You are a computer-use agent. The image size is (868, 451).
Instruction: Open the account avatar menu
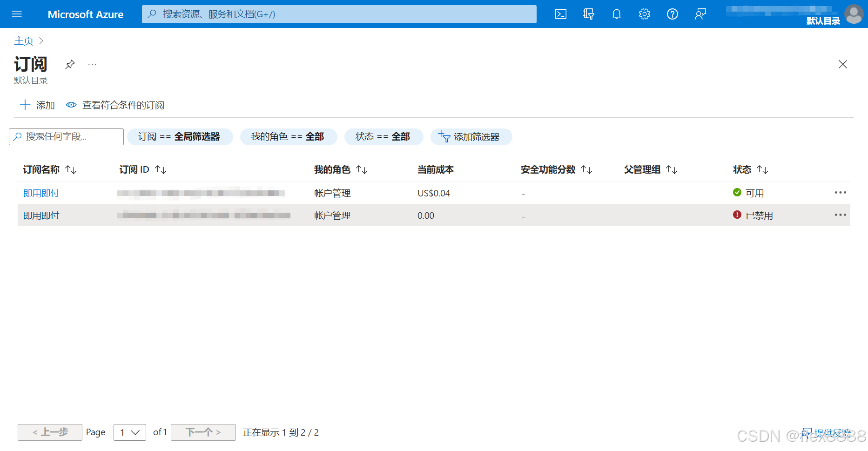pyautogui.click(x=854, y=14)
